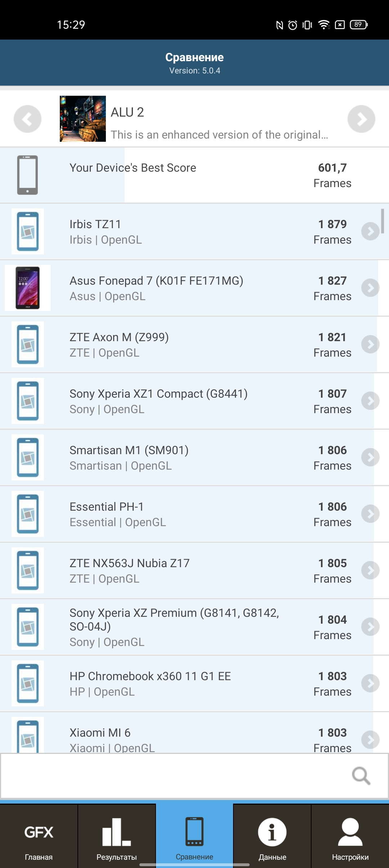Go to next benchmark test arrow
389x868 pixels.
361,119
